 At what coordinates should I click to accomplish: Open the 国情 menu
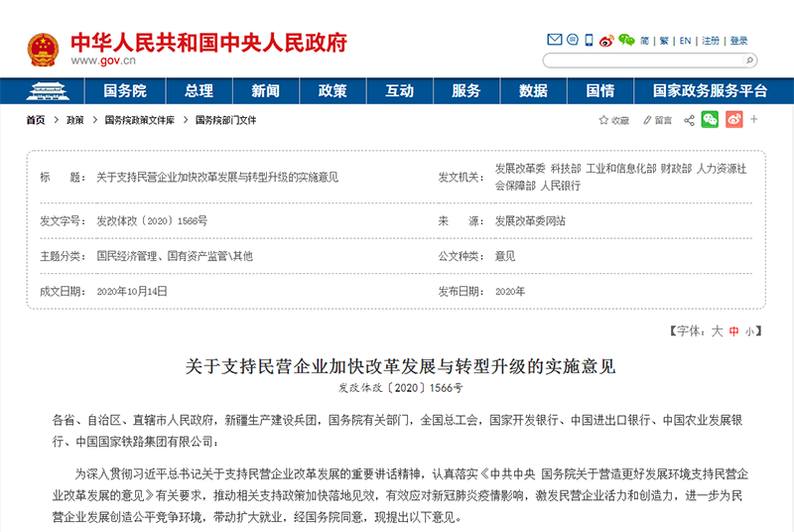600,91
